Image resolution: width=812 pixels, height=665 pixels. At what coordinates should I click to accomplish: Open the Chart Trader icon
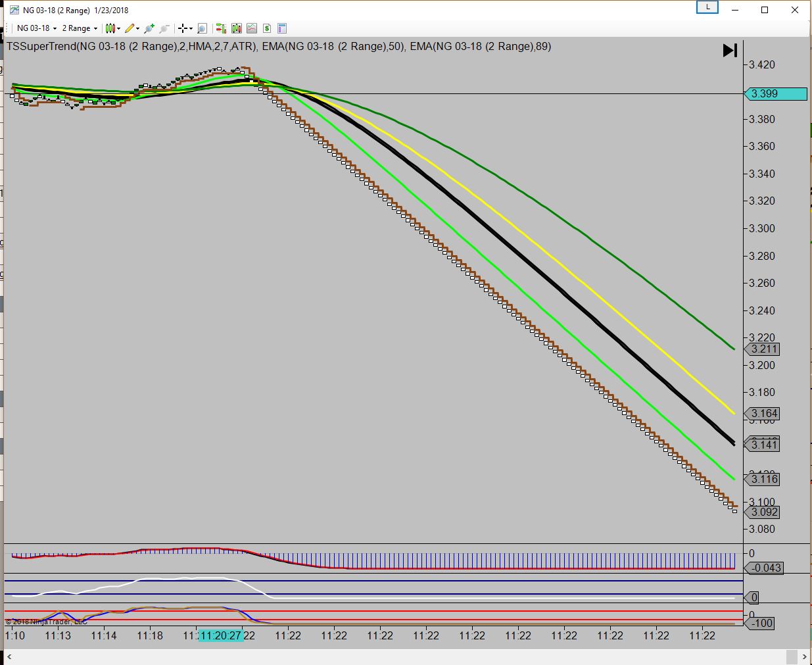click(x=221, y=28)
